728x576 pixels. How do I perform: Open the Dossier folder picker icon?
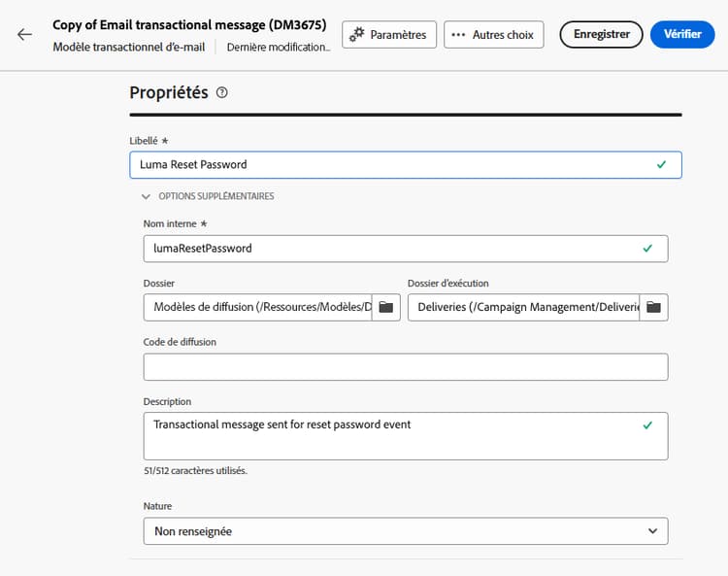pos(386,307)
